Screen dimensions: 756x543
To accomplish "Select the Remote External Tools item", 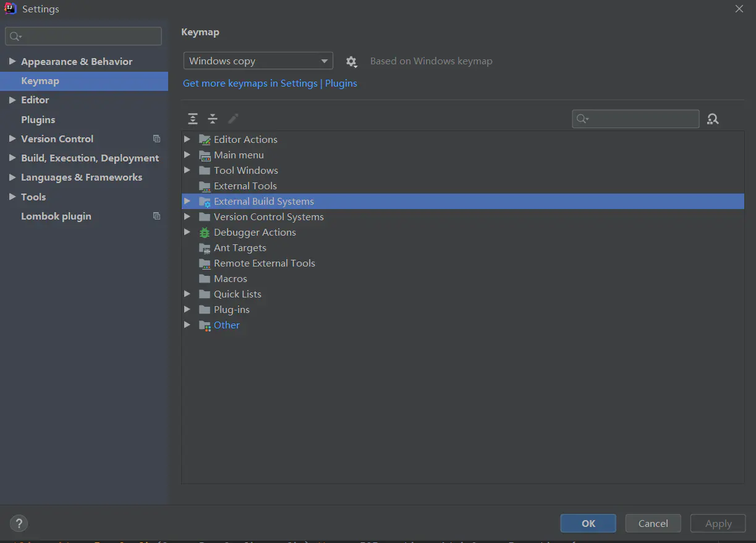I will [265, 263].
